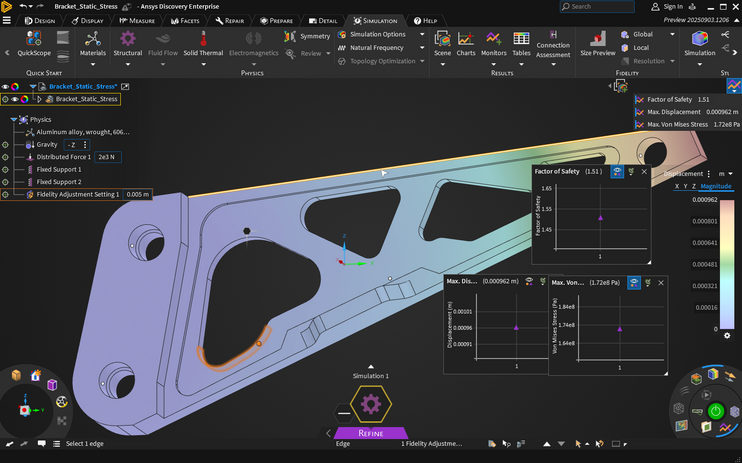Click Natural Frequency option
Viewport: 742px width, 463px height.
click(371, 48)
